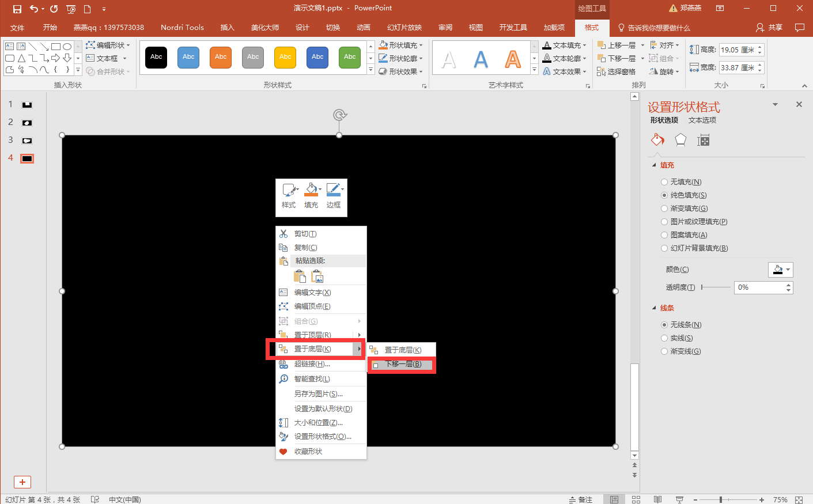
Task: Select the 无填充 radio option
Action: (x=664, y=182)
